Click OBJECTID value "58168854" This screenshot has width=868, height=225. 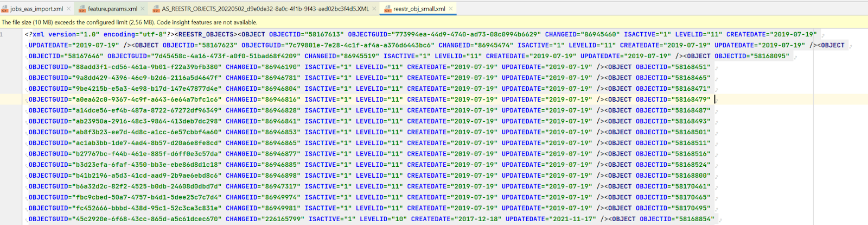coord(695,219)
